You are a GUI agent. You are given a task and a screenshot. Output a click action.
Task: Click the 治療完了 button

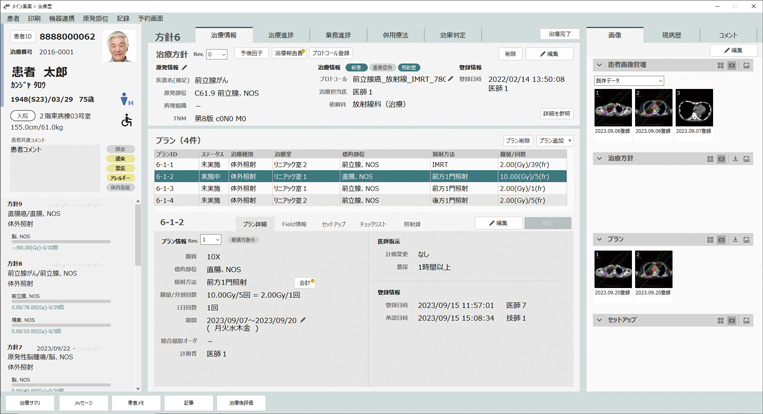tap(560, 34)
